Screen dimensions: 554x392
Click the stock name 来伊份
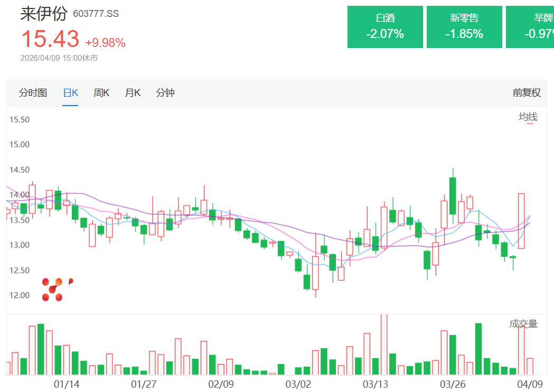(x=44, y=13)
